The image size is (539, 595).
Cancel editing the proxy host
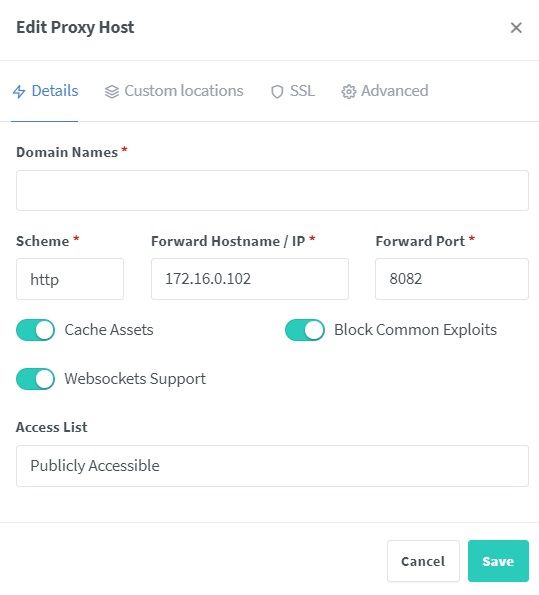point(423,561)
